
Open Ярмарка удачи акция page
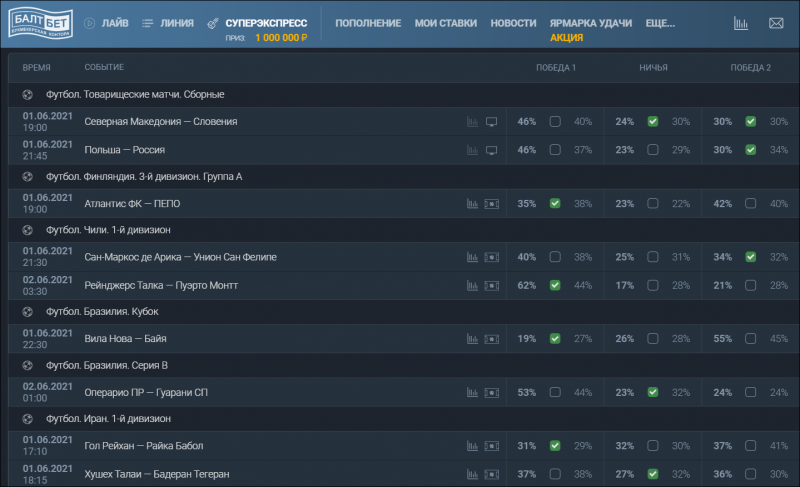tap(591, 30)
